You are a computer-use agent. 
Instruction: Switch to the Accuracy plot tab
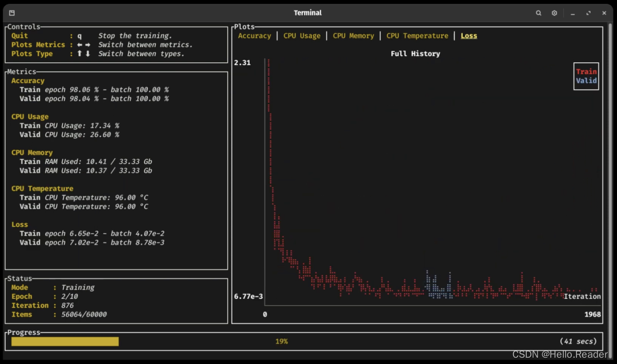coord(254,36)
